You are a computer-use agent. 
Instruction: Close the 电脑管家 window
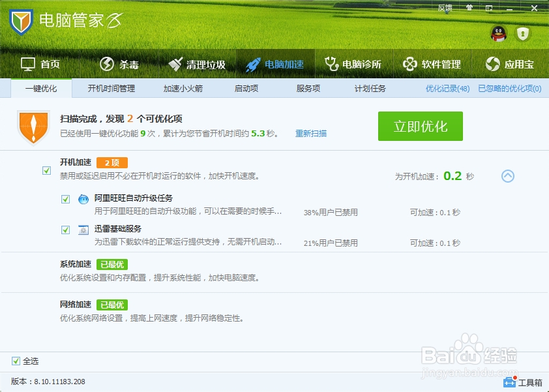pyautogui.click(x=534, y=8)
